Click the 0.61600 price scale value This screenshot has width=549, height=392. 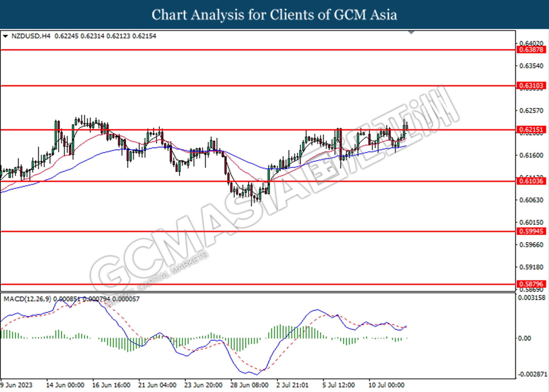point(531,155)
